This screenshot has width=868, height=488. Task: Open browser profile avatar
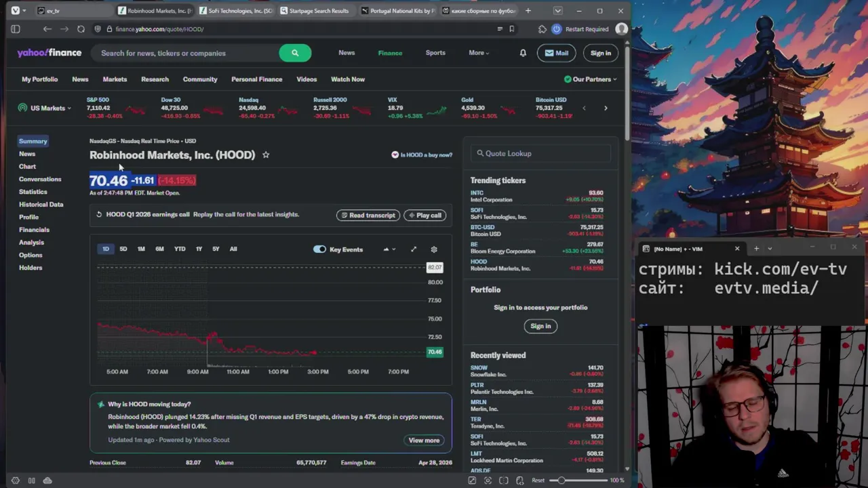pyautogui.click(x=621, y=29)
